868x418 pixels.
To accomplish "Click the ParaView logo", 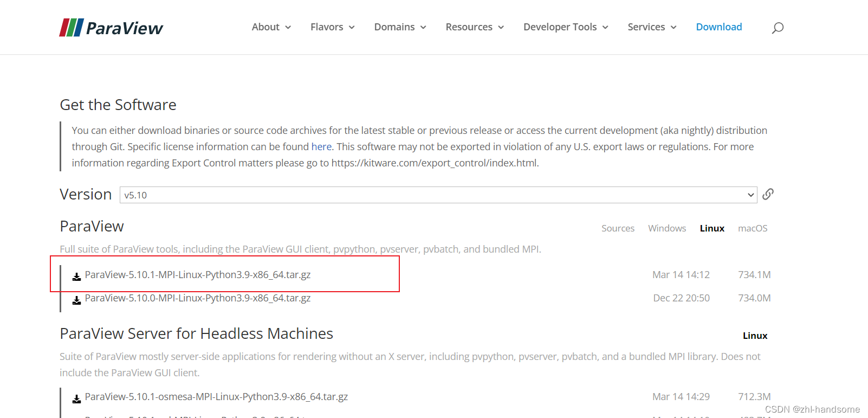I will pyautogui.click(x=111, y=28).
